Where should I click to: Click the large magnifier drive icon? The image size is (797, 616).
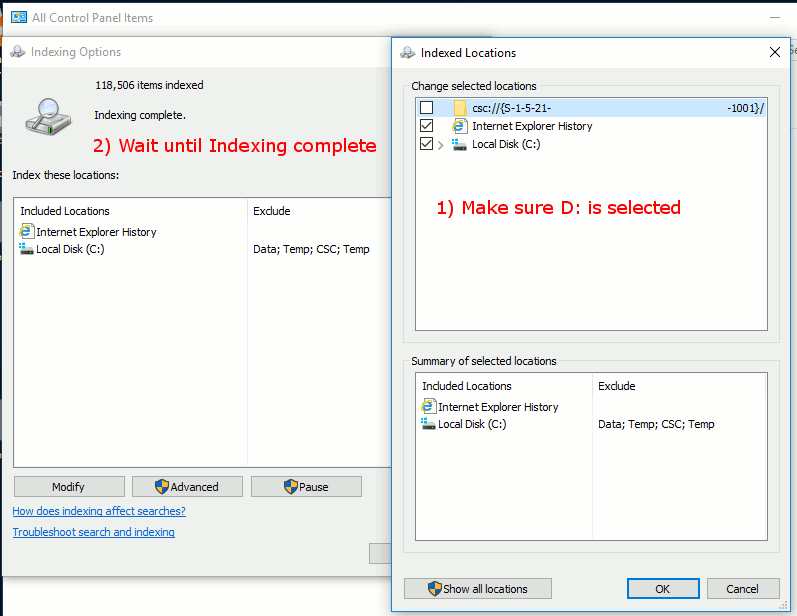click(48, 116)
